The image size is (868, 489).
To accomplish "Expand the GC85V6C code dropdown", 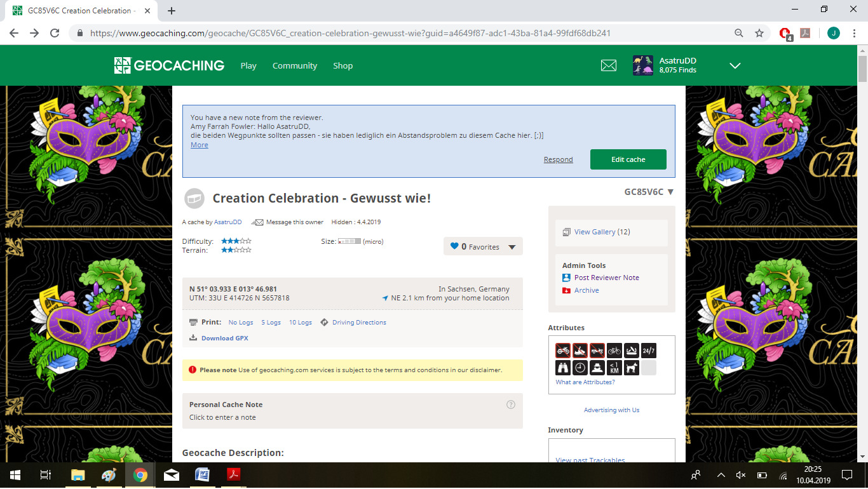I will coord(670,192).
